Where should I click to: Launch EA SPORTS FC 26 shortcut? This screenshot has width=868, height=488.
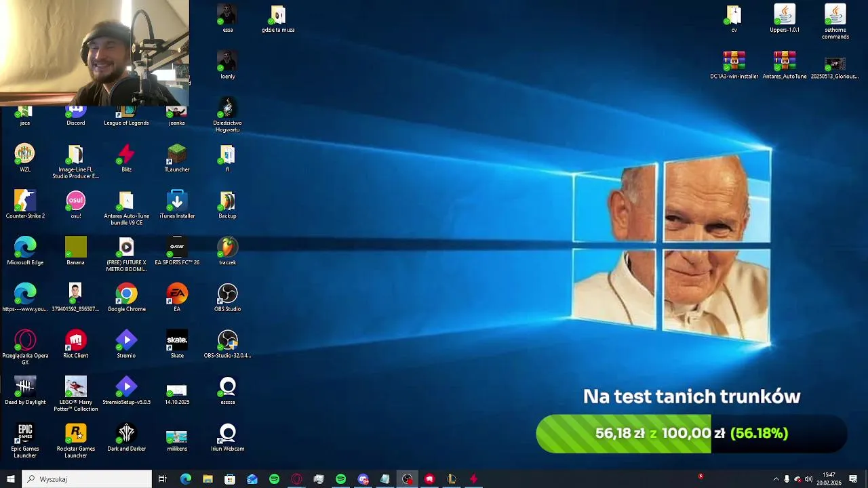[x=177, y=251]
